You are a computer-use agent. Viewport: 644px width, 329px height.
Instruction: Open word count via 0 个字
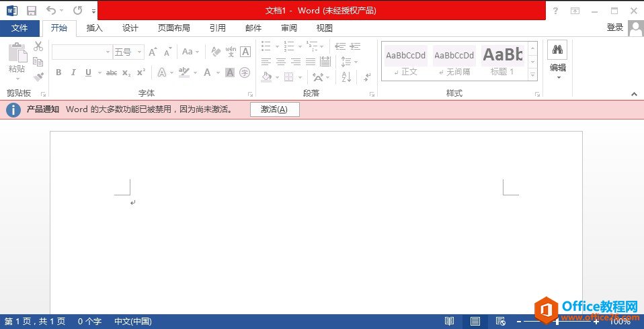click(x=89, y=322)
